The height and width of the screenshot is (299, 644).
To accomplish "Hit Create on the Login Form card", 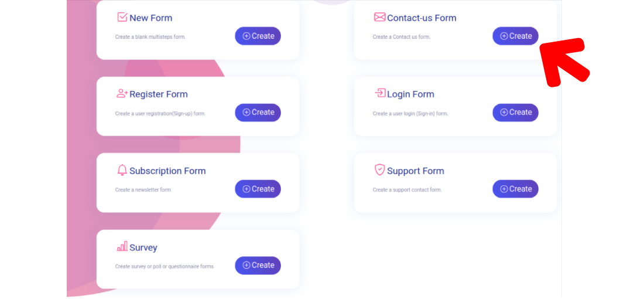I will [x=515, y=113].
